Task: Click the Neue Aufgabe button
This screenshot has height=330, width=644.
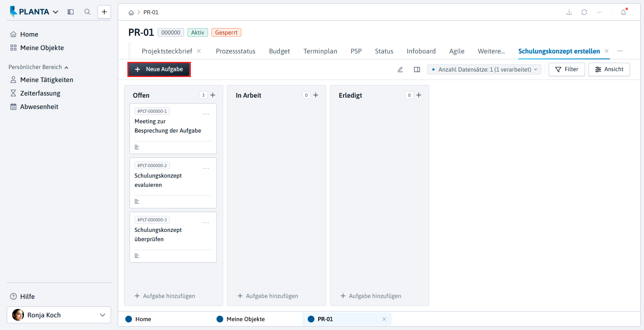Action: pos(159,69)
